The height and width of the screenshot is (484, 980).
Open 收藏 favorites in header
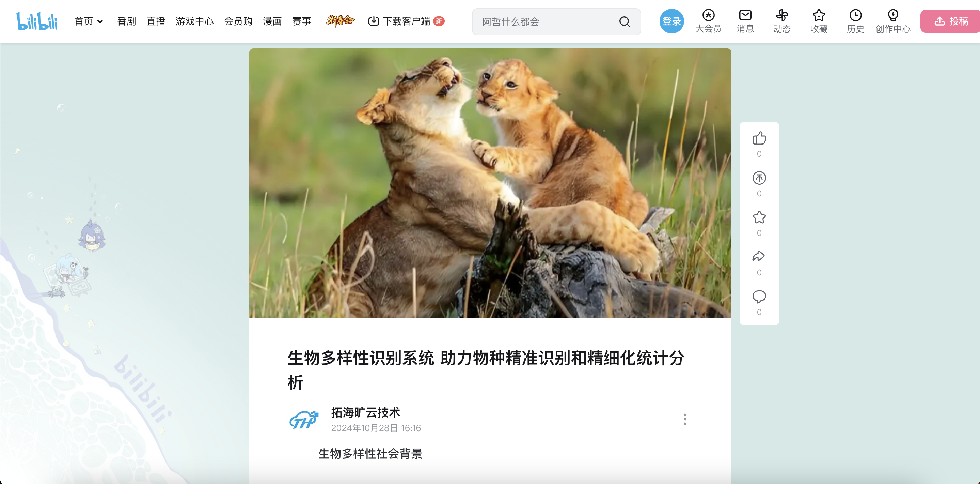pos(819,21)
